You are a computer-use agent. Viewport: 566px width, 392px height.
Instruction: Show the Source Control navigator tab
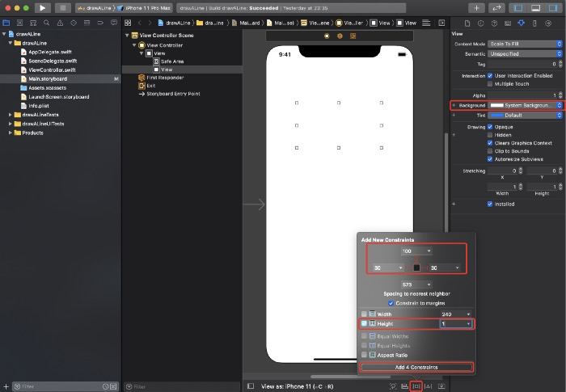(20, 23)
